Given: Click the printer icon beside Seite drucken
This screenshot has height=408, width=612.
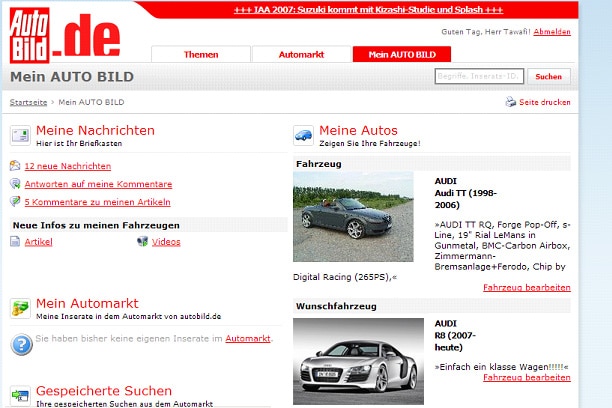Looking at the screenshot, I should 511,102.
